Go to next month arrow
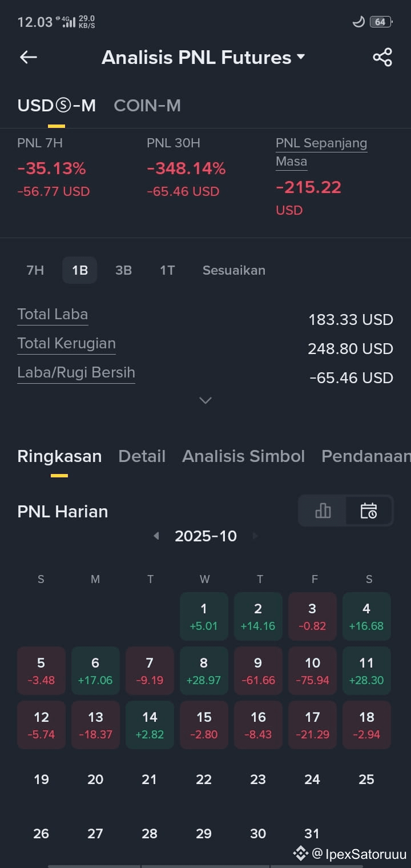The image size is (411, 868). (x=255, y=536)
